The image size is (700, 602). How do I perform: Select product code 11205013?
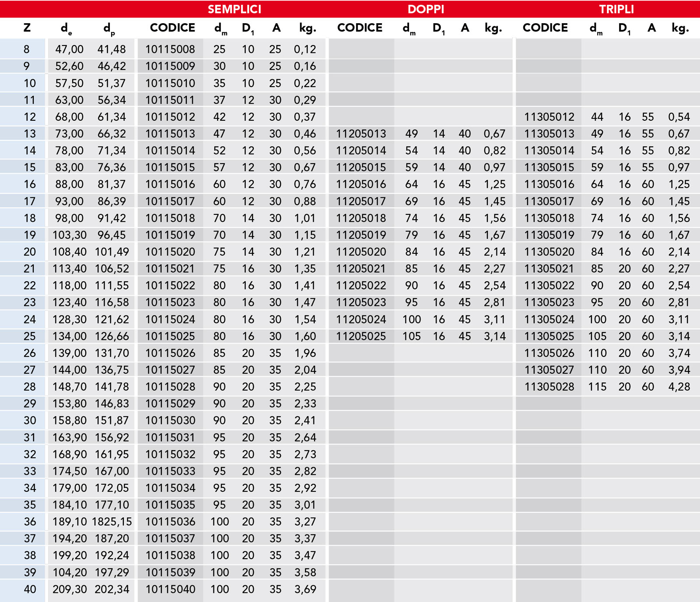point(361,134)
